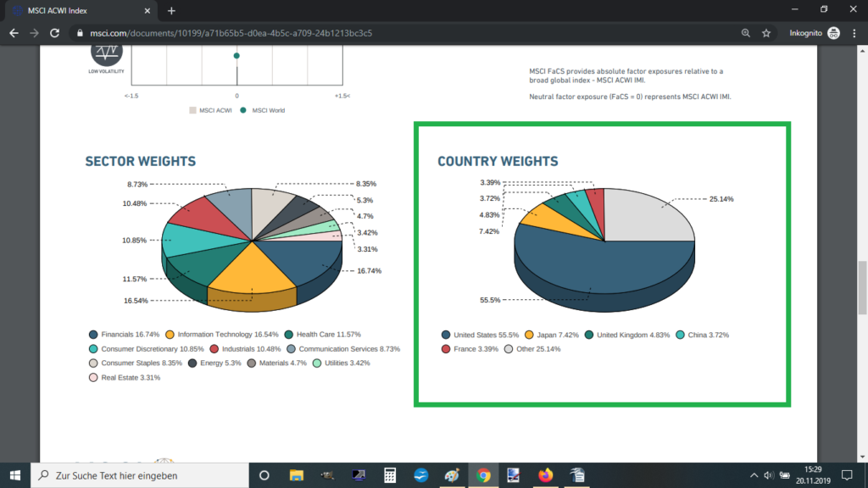Image resolution: width=868 pixels, height=488 pixels.
Task: Click the MSCI ACWI legend square
Action: tap(192, 110)
